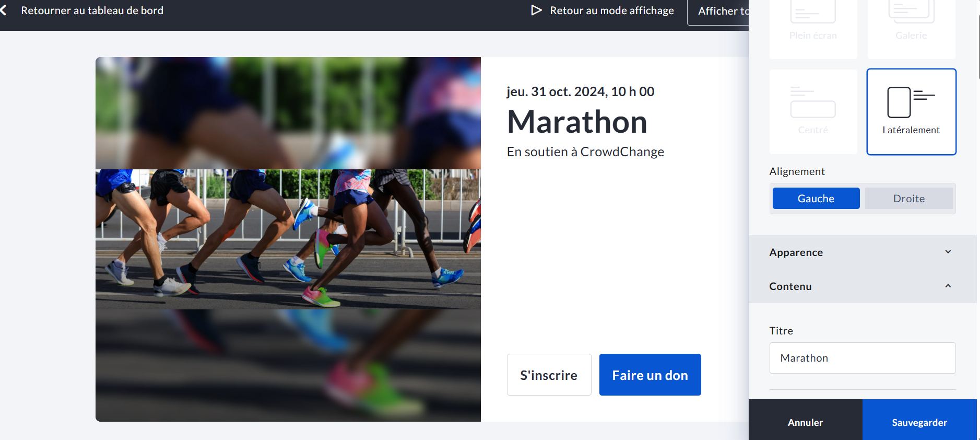Click Retour au mode affichage
The width and height of the screenshot is (980, 440).
coord(611,10)
